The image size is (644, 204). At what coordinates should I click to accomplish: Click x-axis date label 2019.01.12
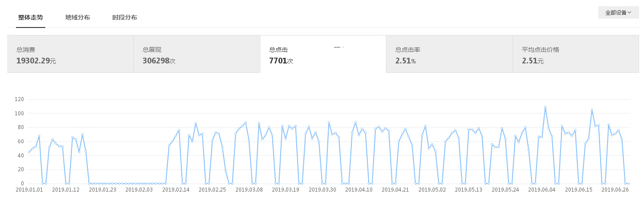tap(66, 190)
